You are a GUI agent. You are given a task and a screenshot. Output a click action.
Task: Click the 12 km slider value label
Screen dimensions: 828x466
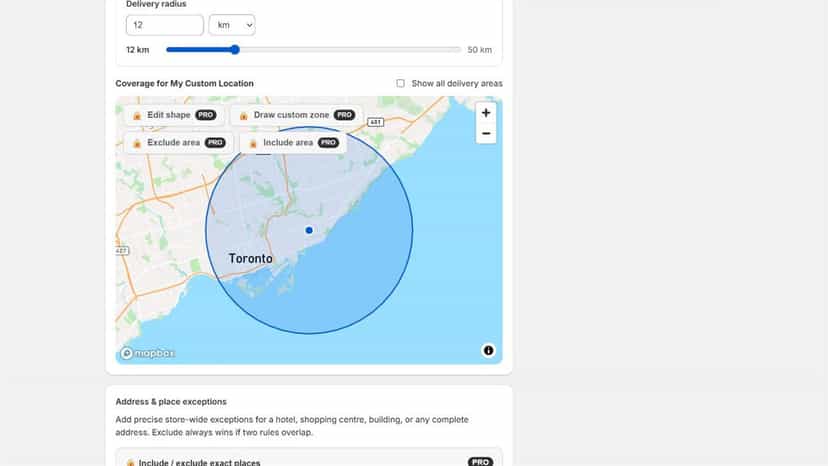[x=137, y=50]
